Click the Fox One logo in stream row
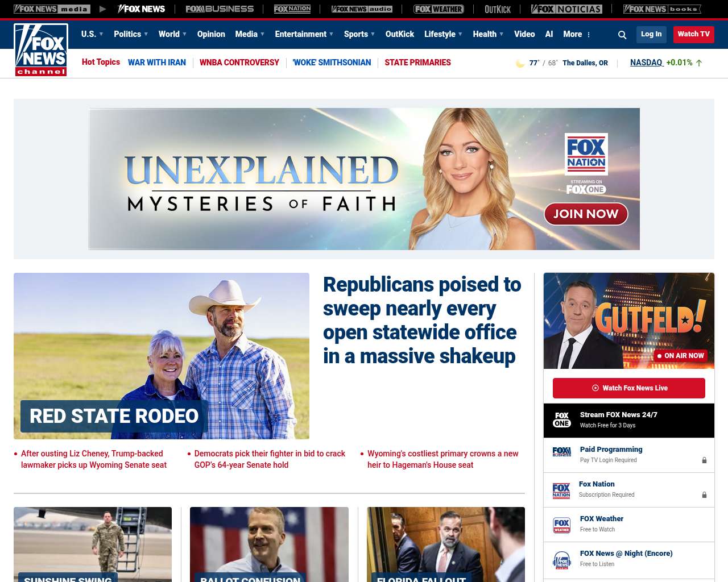This screenshot has height=582, width=728. (562, 420)
